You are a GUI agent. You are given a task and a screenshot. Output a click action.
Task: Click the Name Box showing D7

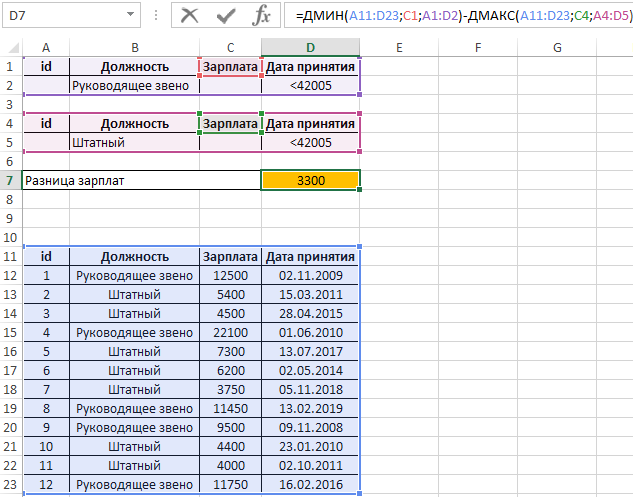click(60, 16)
